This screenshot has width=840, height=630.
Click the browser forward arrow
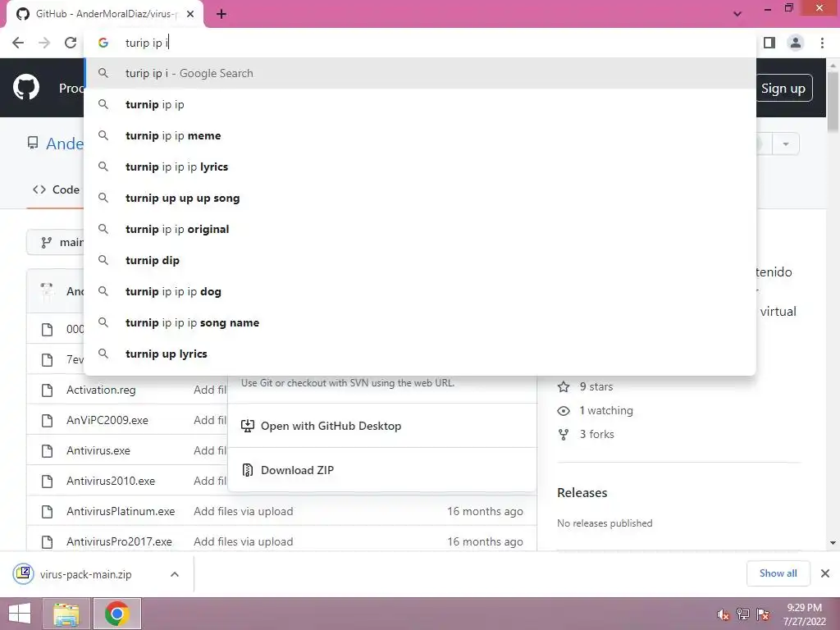[44, 43]
